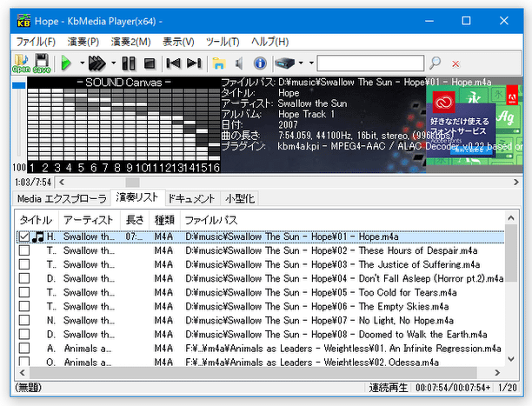The height and width of the screenshot is (406, 532).
Task: Open the dropdown arrow beside the Play button
Action: coord(82,63)
